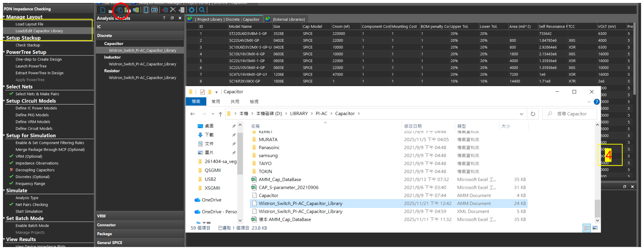Screen dimensions: 644x250
Task: Open the 檔案 ribbon tab in Explorer
Action: tap(196, 102)
